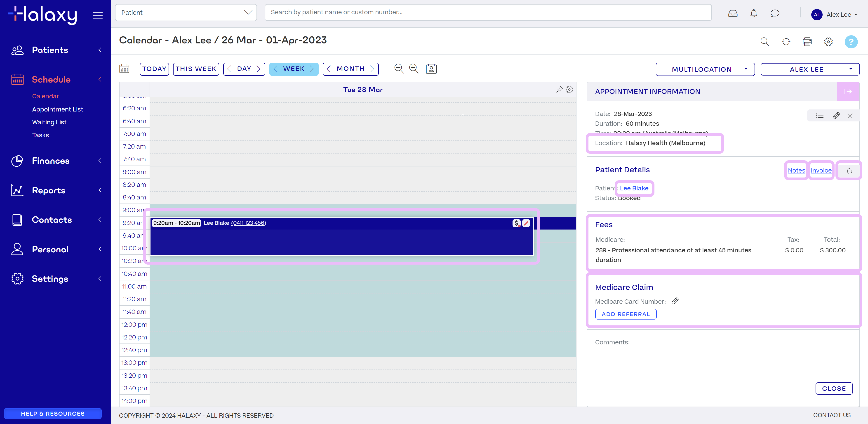Go to next month arrow

coord(372,69)
